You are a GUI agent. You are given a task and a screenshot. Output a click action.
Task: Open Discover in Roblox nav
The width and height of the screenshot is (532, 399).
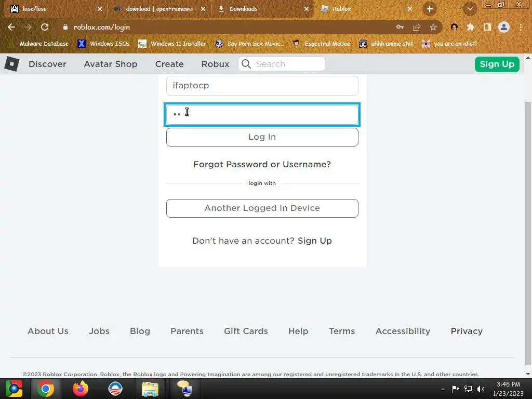[x=47, y=64]
